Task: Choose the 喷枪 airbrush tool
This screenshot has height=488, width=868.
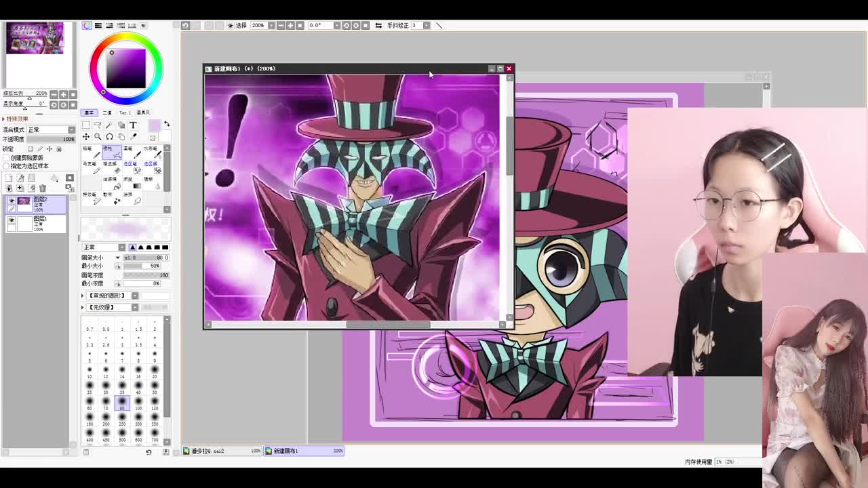Action: pos(112,152)
